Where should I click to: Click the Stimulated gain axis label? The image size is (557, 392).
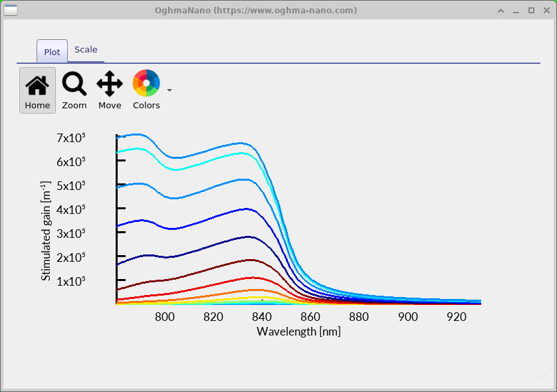[x=46, y=231]
